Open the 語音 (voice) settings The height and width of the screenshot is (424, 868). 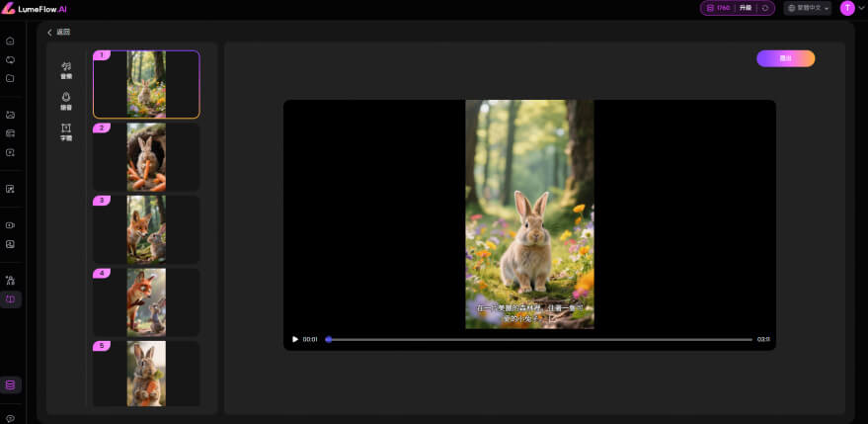click(66, 100)
